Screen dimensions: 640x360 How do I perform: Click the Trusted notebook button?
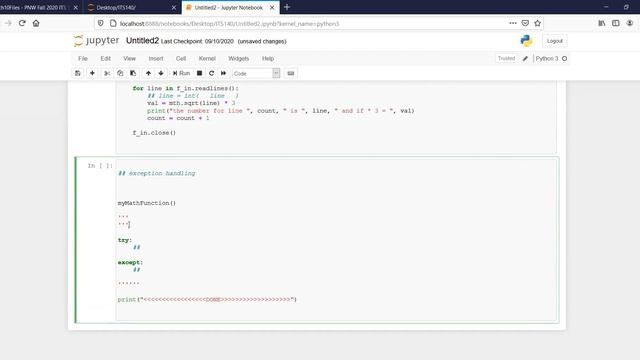(x=506, y=58)
